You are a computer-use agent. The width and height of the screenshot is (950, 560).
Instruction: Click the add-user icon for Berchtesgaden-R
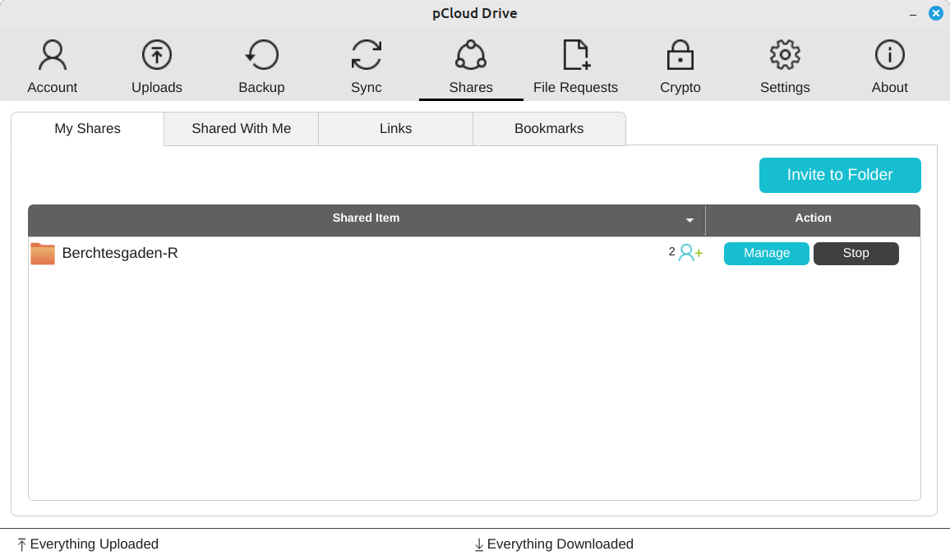pos(690,252)
